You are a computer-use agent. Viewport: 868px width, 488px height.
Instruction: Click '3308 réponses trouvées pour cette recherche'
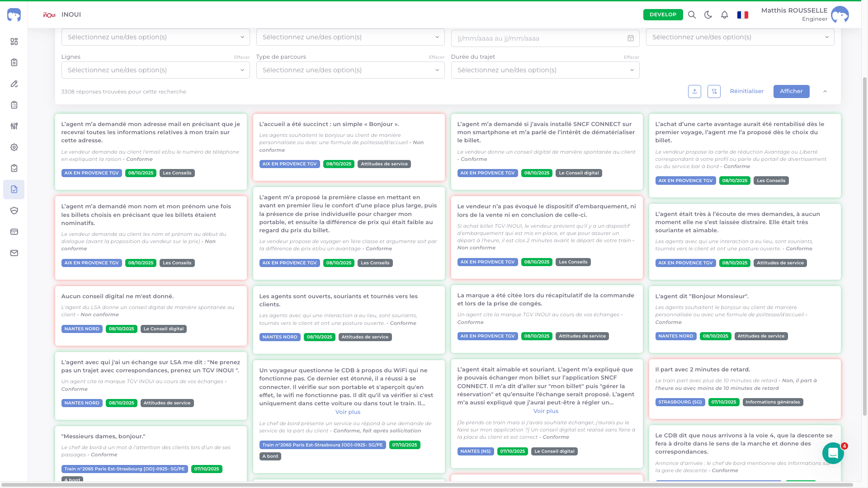tap(124, 92)
